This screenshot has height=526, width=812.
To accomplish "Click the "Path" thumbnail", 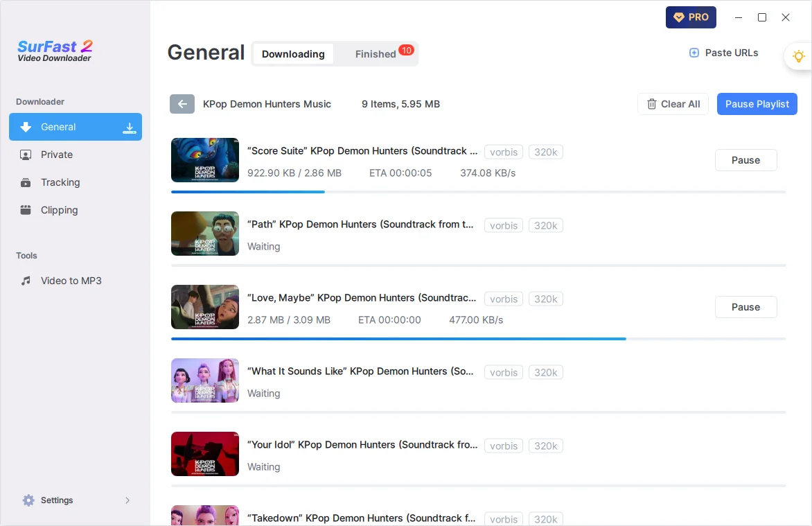I will [x=205, y=234].
